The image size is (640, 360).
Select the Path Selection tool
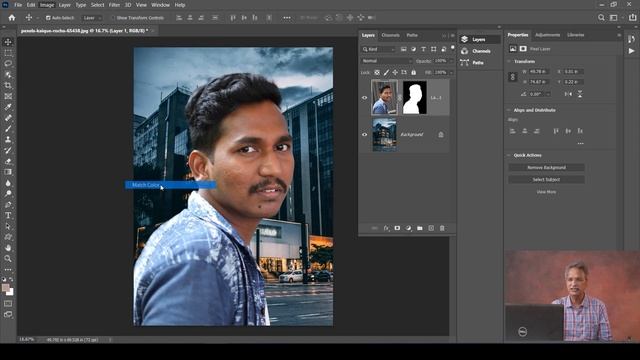8,226
